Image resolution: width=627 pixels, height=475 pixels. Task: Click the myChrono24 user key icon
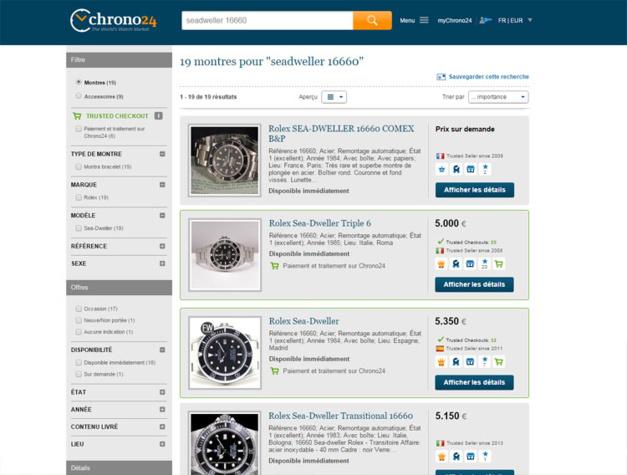(x=485, y=20)
